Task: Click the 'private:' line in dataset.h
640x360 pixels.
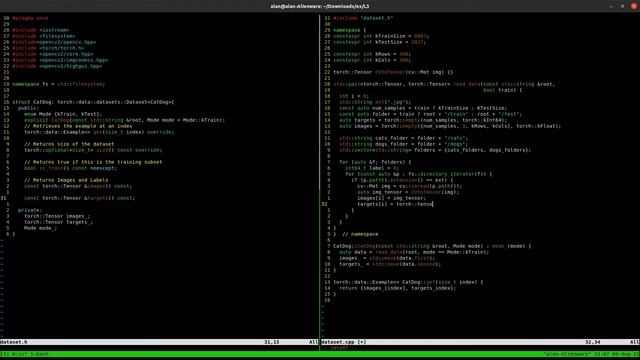Action: [30, 210]
